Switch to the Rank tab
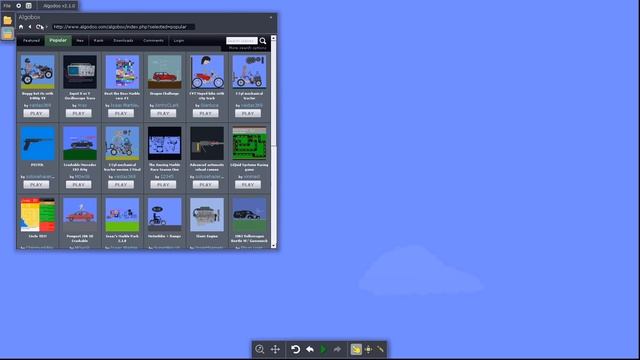This screenshot has height=360, width=640. click(98, 40)
